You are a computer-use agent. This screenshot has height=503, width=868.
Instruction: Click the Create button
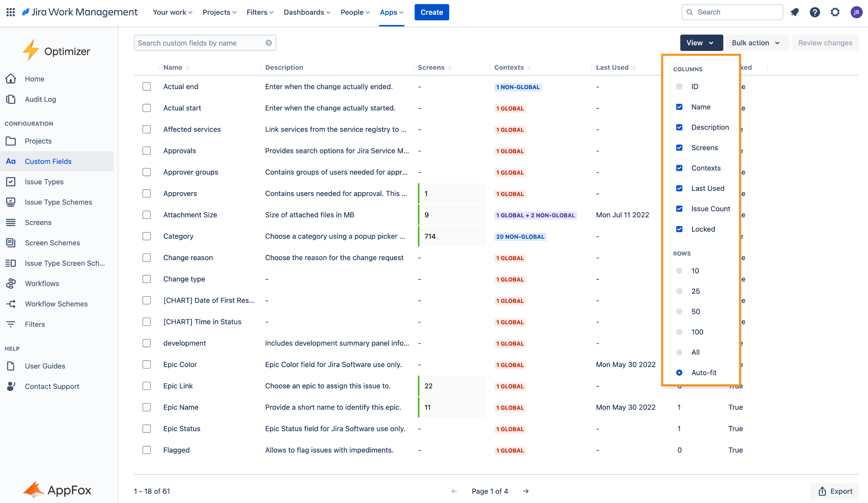[x=431, y=12]
